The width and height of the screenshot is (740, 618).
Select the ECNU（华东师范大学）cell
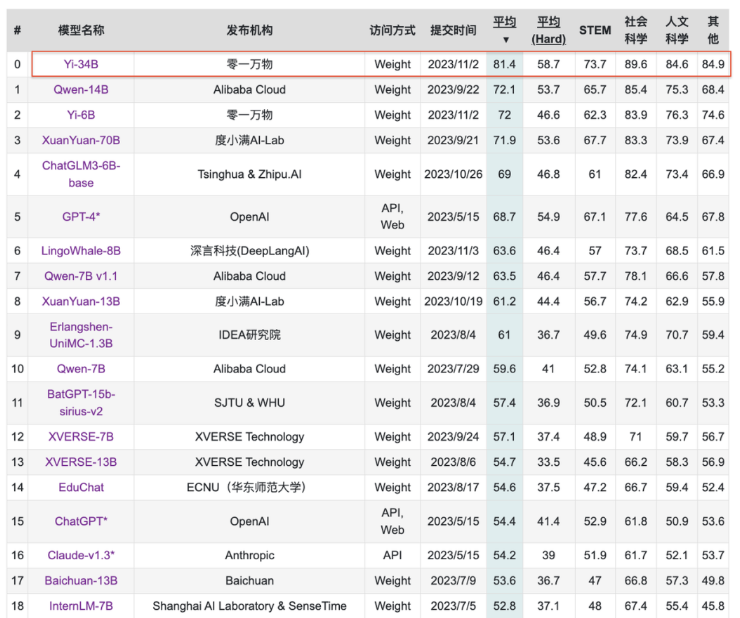249,487
